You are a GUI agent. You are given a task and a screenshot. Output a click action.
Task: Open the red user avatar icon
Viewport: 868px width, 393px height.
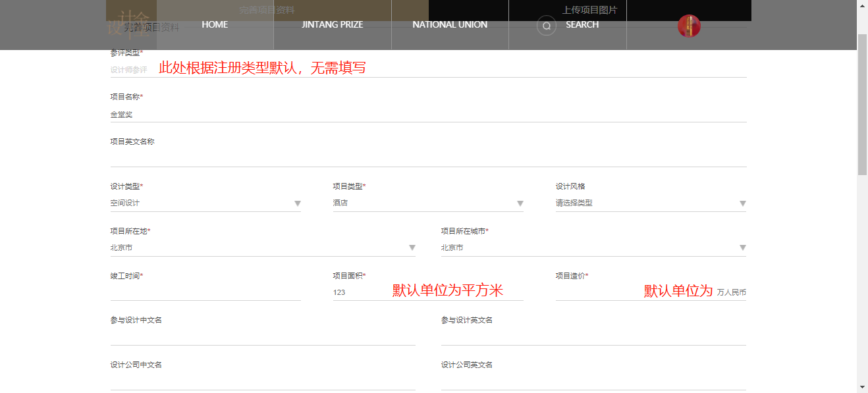689,26
